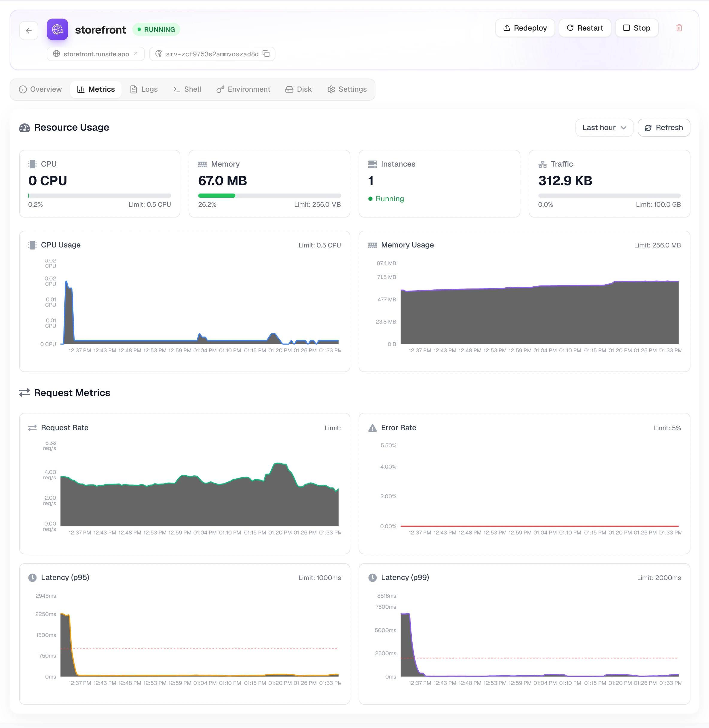Select the Metrics tab
Screen dimensions: 709x728
96,89
